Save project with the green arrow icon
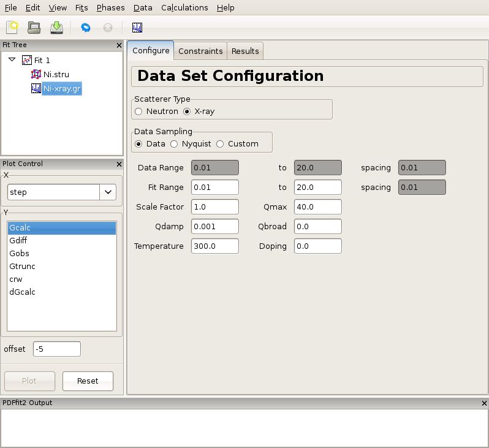The height and width of the screenshot is (448, 489). point(56,28)
